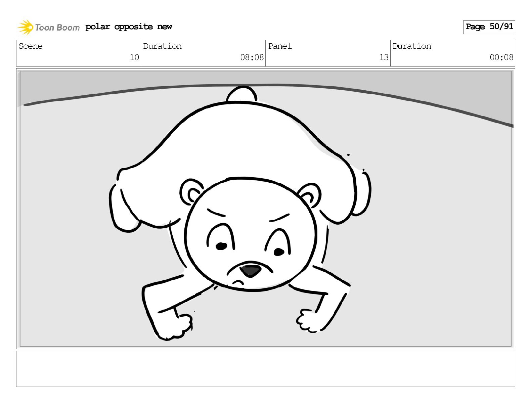Select the project title 'polar opposite new'
Image resolution: width=532 pixels, height=411 pixels.
click(x=129, y=27)
